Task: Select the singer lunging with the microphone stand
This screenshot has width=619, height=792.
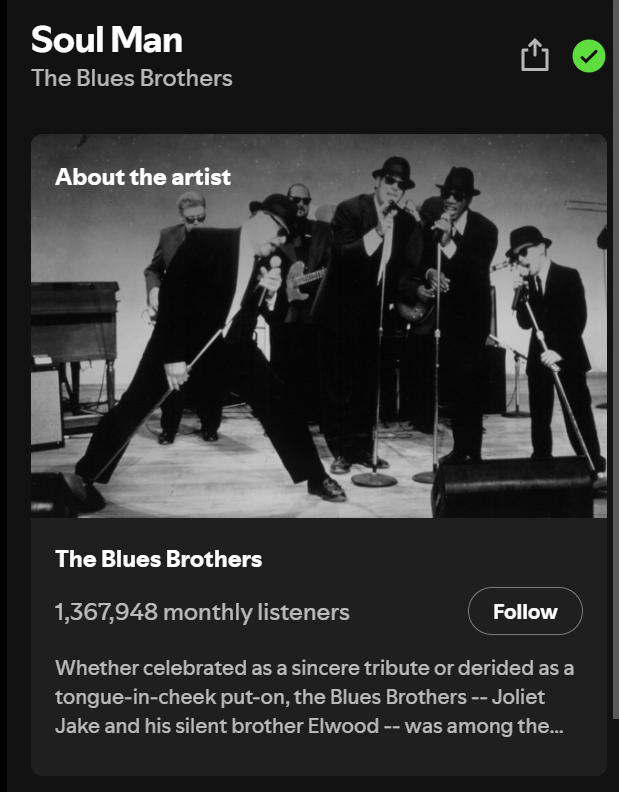Action: click(x=212, y=349)
